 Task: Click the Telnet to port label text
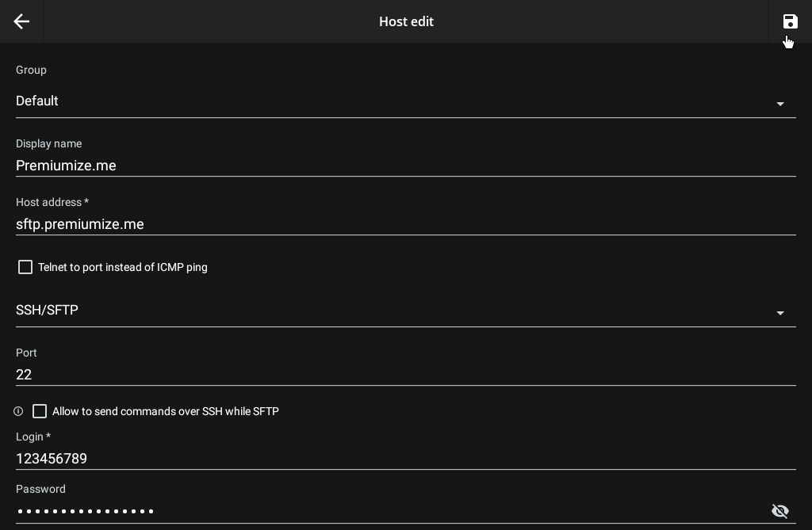(123, 267)
